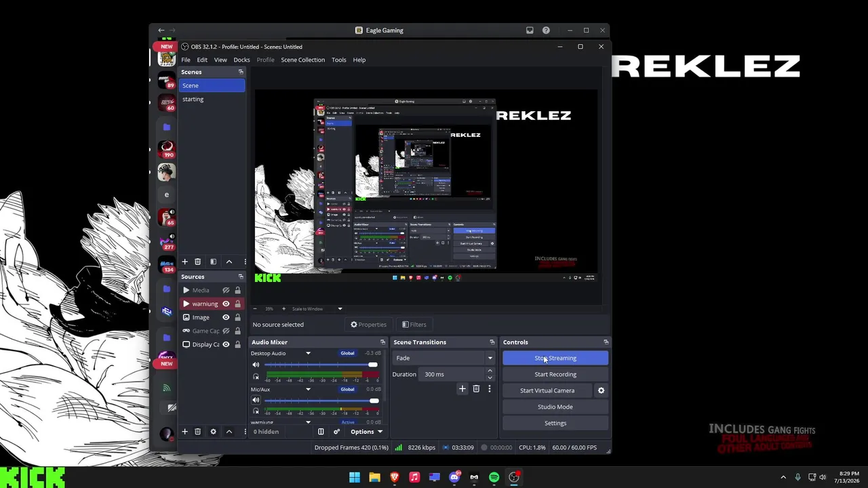Image resolution: width=868 pixels, height=488 pixels.
Task: Open File Explorer from the Windows taskbar
Action: pyautogui.click(x=374, y=477)
